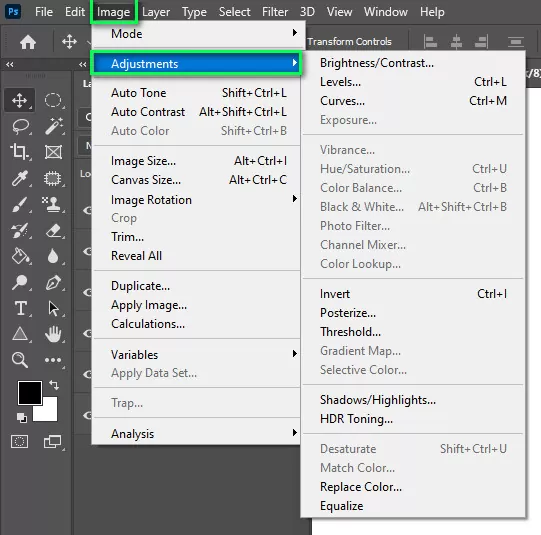Select the Elliptical Marquee tool
541x535 pixels.
coord(53,100)
